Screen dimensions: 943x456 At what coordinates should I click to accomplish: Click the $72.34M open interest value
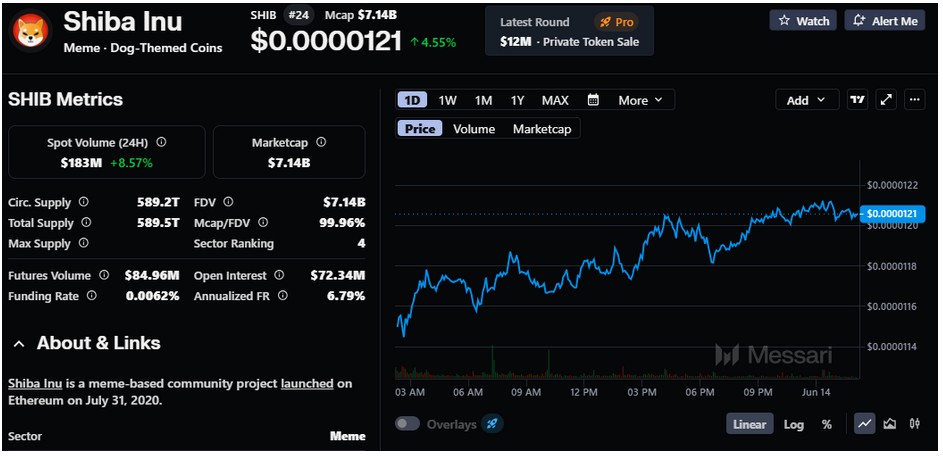(337, 276)
